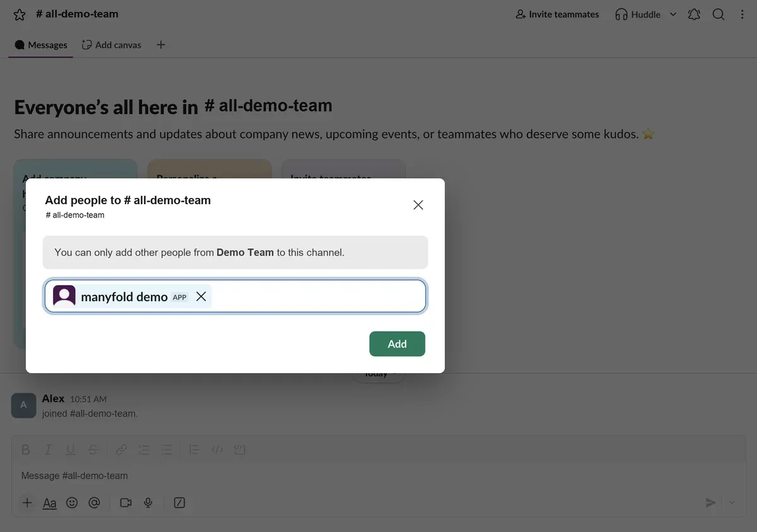Screen dimensions: 757x532
Task: Start a Huddle
Action: pyautogui.click(x=638, y=14)
